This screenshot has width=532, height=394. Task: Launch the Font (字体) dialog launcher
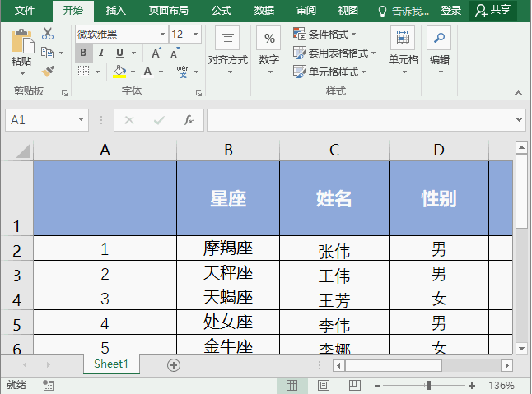(198, 93)
